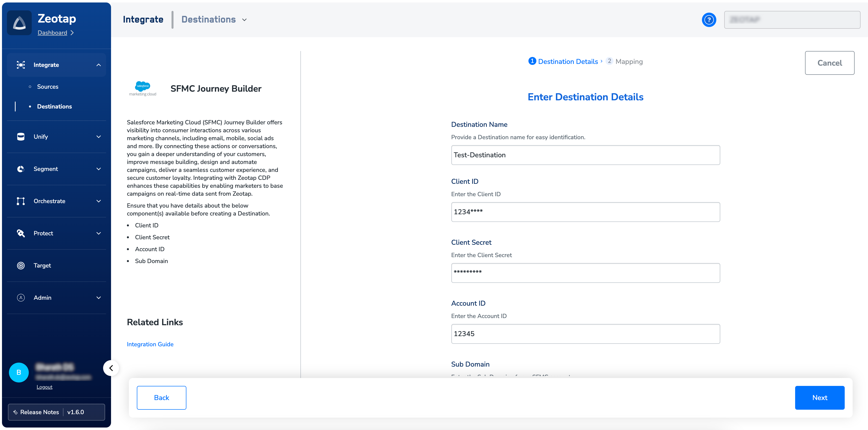868x430 pixels.
Task: Click the Protect sidebar icon
Action: click(x=21, y=233)
